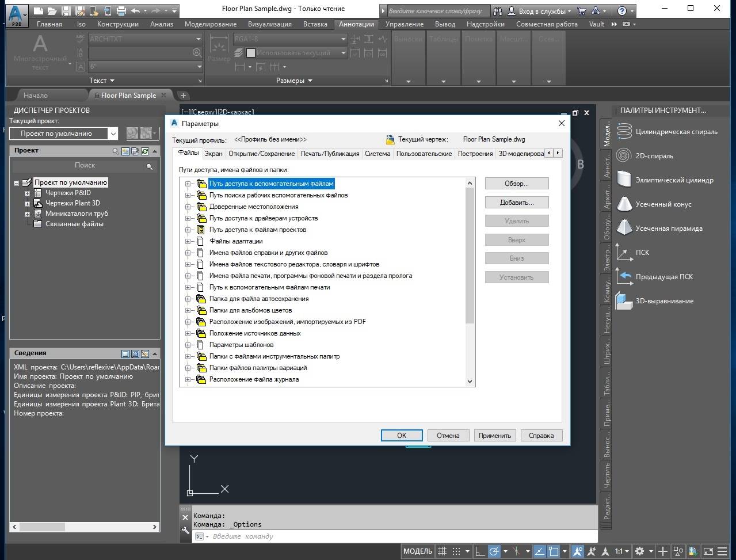This screenshot has height=560, width=736.
Task: Select the 3D-выравнивание tool
Action: (x=654, y=301)
